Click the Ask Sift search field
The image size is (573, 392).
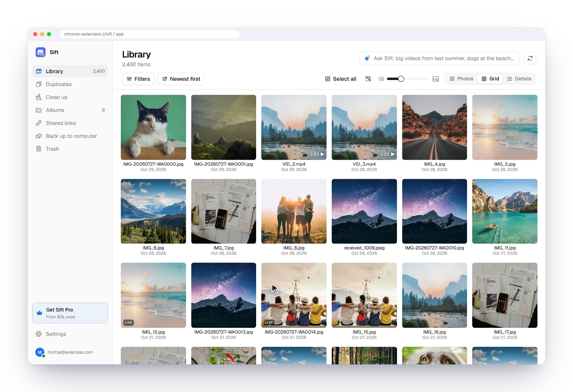(x=439, y=58)
